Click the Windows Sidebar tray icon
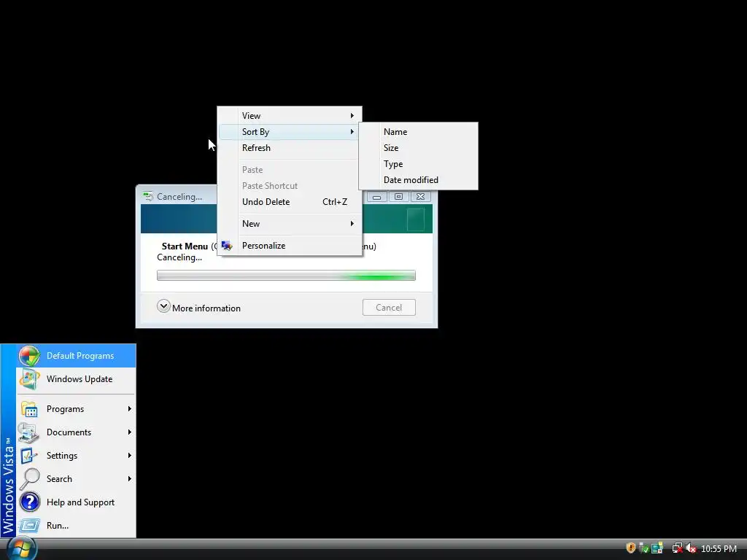Image resolution: width=747 pixels, height=560 pixels. [x=657, y=548]
